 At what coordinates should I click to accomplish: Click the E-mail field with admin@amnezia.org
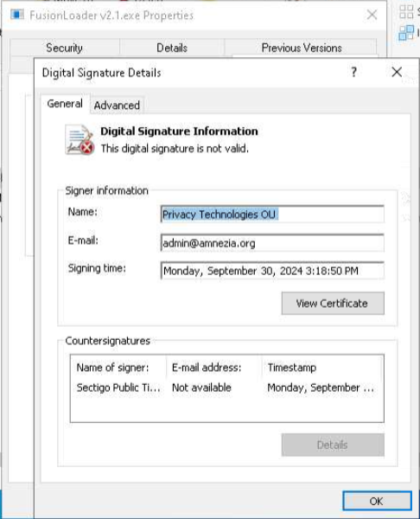pos(272,243)
